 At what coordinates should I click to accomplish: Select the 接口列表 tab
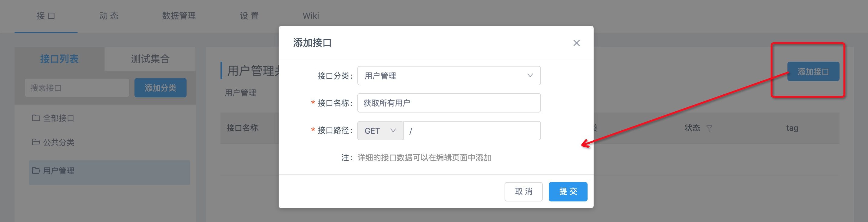(x=60, y=59)
